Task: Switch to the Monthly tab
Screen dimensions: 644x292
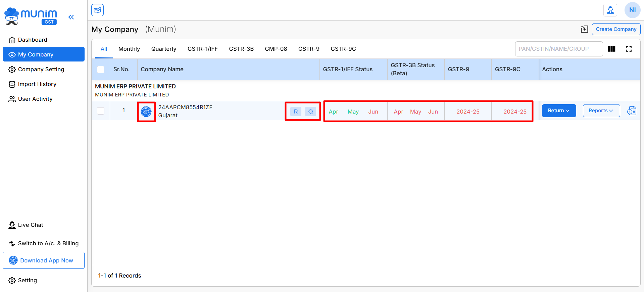Action: (129, 49)
